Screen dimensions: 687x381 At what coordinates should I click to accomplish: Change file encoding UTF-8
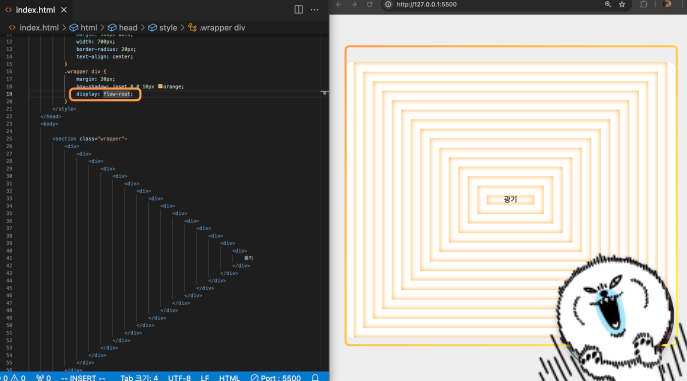[179, 377]
